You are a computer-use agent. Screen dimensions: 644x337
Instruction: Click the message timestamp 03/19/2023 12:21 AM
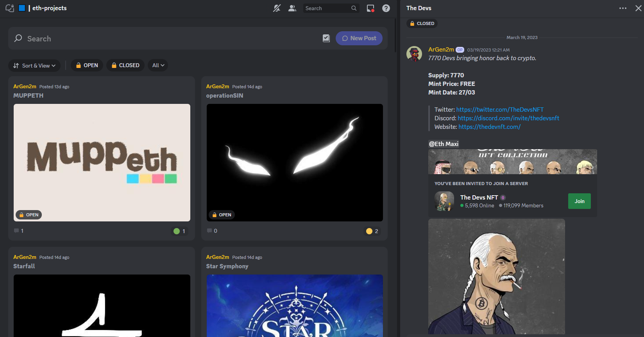[x=488, y=50]
